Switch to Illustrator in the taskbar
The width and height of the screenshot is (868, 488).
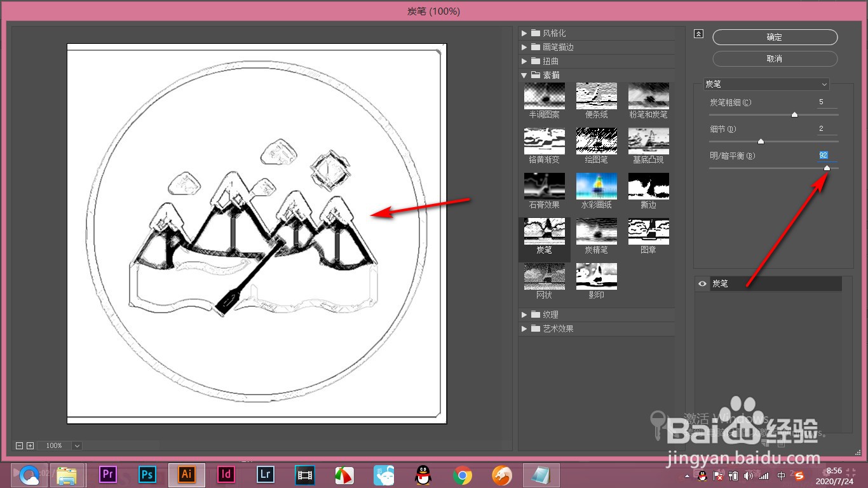pos(187,474)
